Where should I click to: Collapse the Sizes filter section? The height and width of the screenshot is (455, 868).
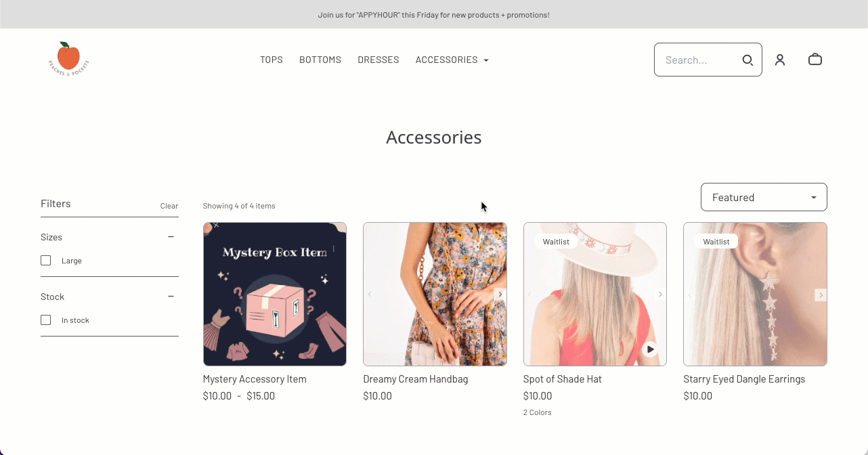[x=171, y=237]
